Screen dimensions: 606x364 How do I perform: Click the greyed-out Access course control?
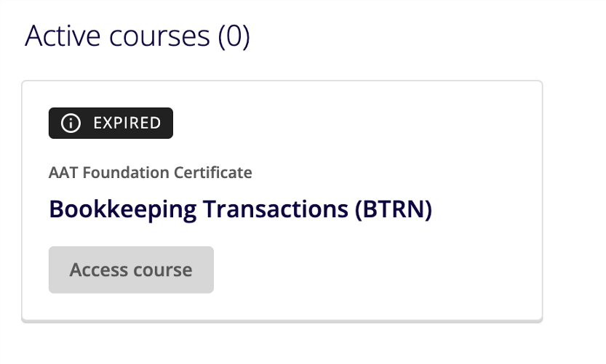pyautogui.click(x=131, y=270)
